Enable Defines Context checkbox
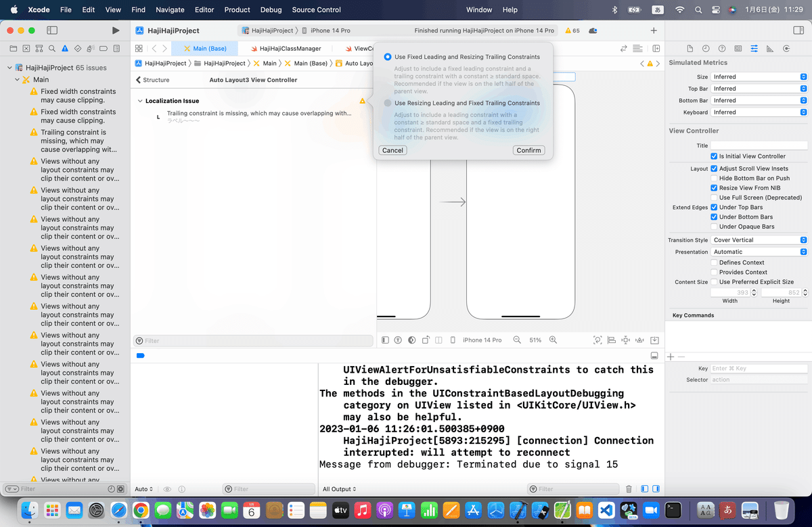Viewport: 812px width, 527px height. 714,262
